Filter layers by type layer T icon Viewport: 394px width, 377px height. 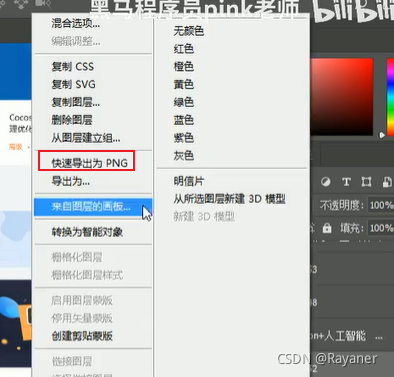346,182
